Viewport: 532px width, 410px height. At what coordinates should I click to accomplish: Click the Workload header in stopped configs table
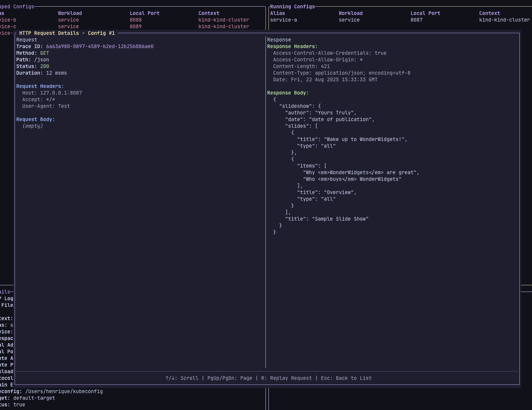pos(70,13)
